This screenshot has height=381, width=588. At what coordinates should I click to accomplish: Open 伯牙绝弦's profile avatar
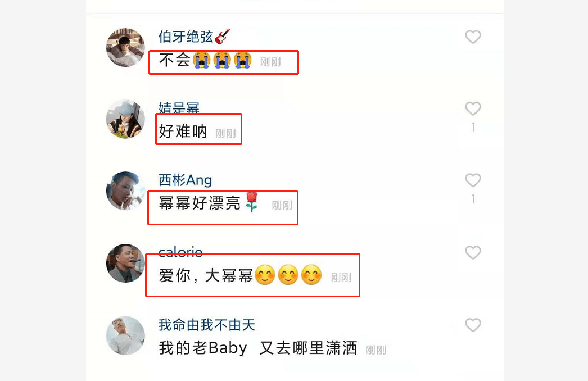(125, 47)
